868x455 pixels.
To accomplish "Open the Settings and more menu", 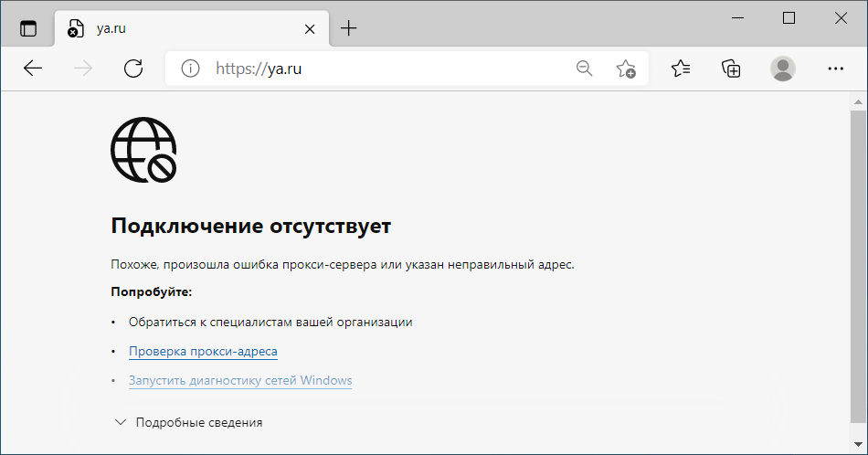I will 835,69.
